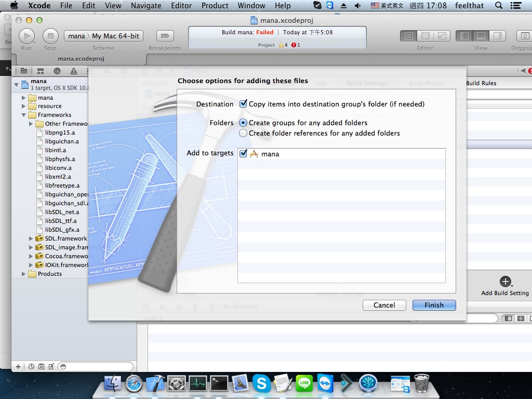Toggle source-control status files filter icon

(x=41, y=366)
